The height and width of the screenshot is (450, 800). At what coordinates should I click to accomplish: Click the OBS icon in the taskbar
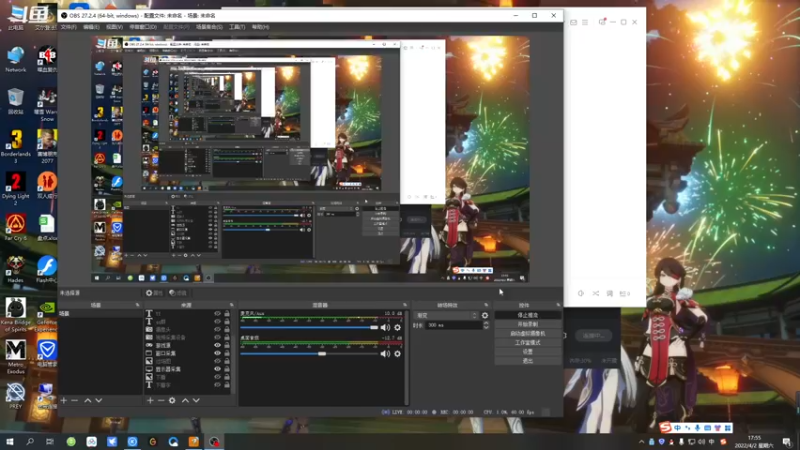tap(214, 441)
